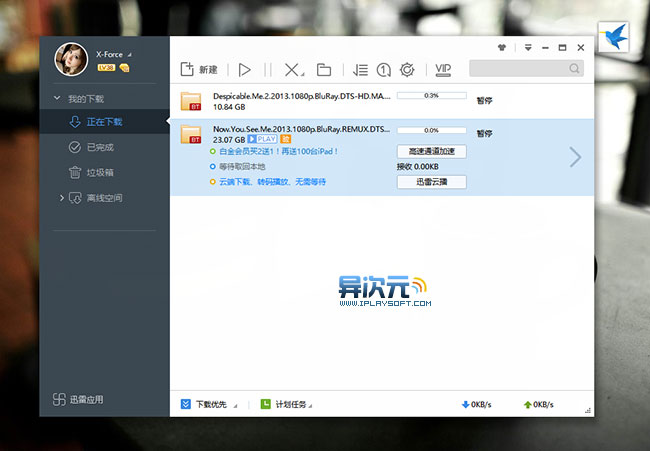Open the download folder icon in toolbar
Image resolution: width=650 pixels, height=451 pixels.
pyautogui.click(x=323, y=69)
